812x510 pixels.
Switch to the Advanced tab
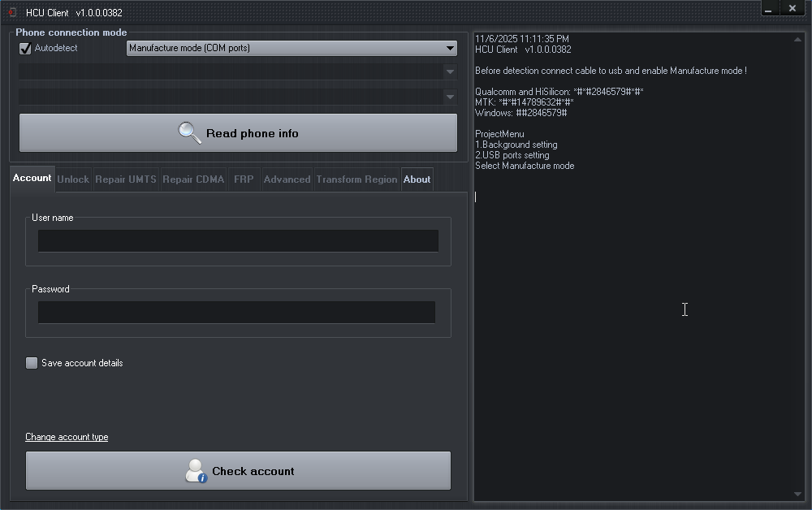(x=287, y=179)
